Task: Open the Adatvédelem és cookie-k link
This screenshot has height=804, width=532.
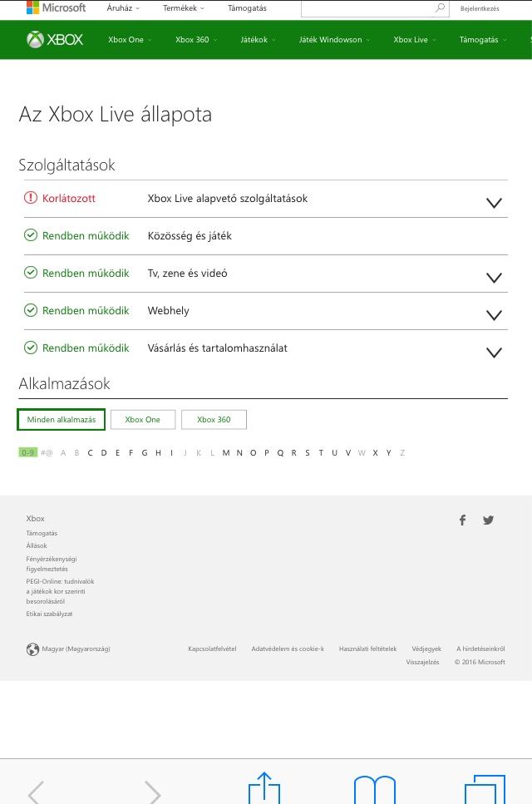Action: (288, 649)
